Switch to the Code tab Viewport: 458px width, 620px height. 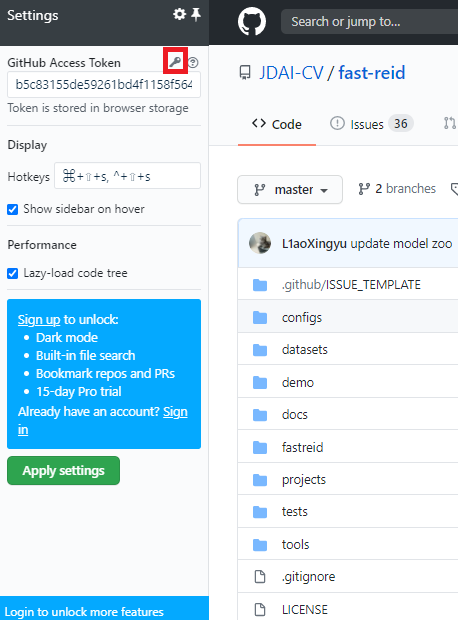point(277,124)
